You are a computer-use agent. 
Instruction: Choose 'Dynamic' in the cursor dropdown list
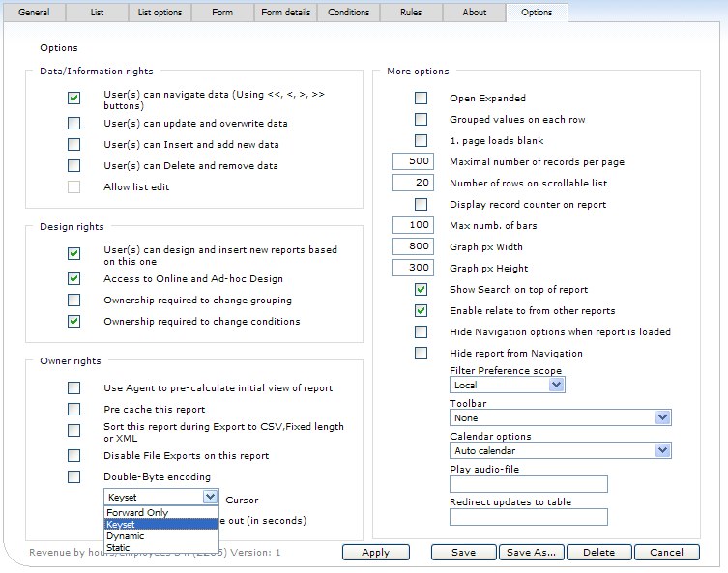pyautogui.click(x=126, y=534)
